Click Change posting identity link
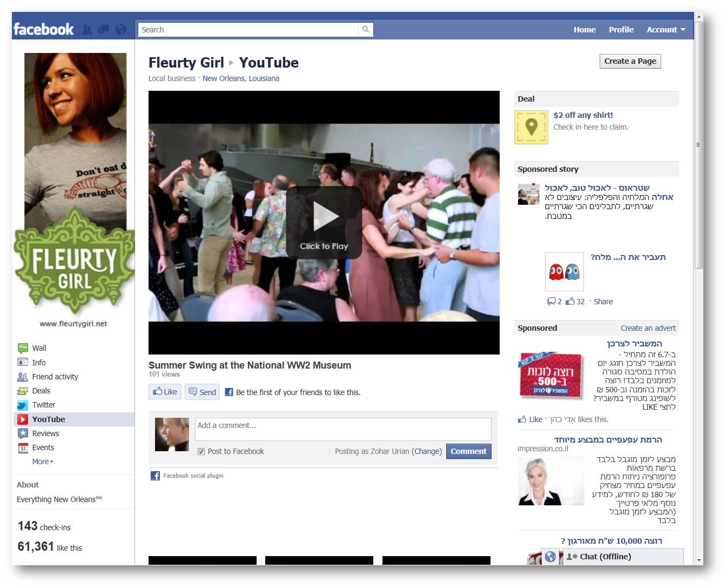Image resolution: width=726 pixels, height=588 pixels. 427,451
